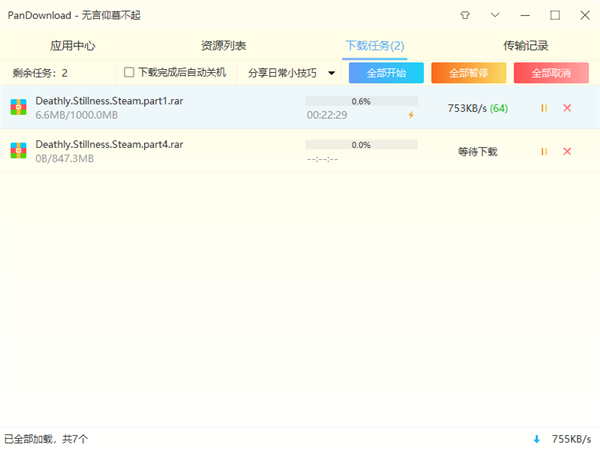600x450 pixels.
Task: Open the skin theme shirt icon
Action: point(465,15)
